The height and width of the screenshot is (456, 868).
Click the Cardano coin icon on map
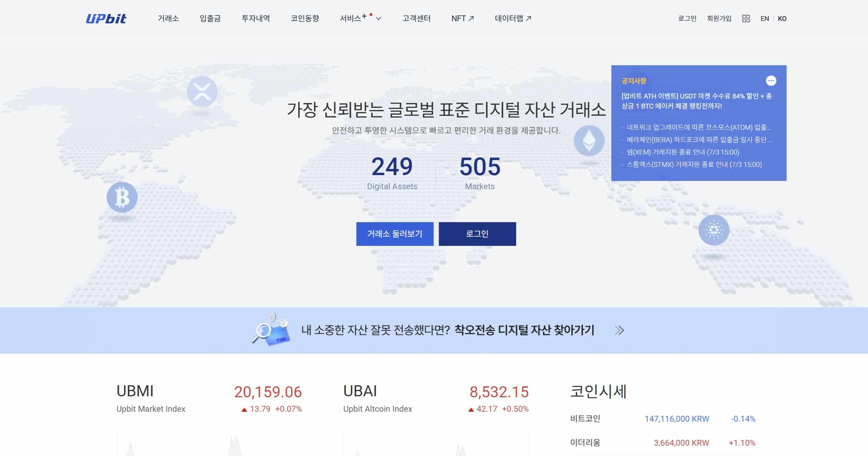click(x=714, y=230)
